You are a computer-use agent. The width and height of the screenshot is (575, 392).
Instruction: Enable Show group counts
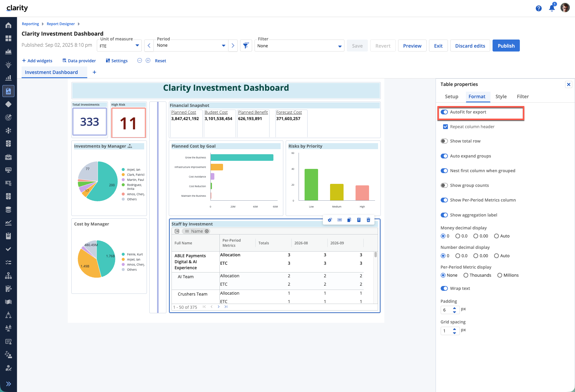point(444,185)
